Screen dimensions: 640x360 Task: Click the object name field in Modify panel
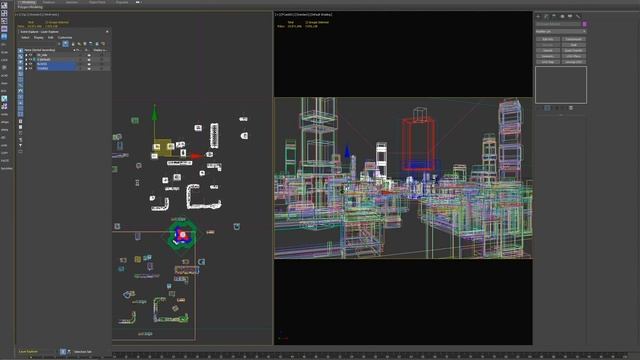[x=558, y=24]
